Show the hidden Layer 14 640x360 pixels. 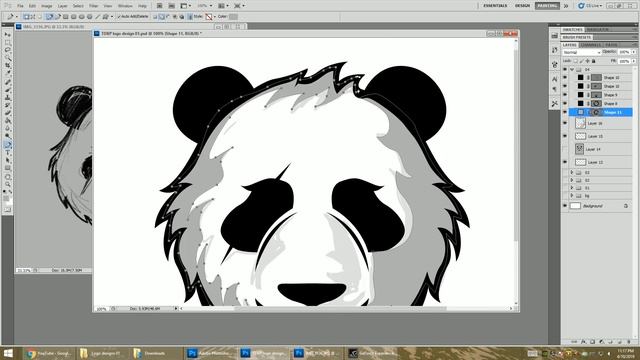pyautogui.click(x=565, y=149)
